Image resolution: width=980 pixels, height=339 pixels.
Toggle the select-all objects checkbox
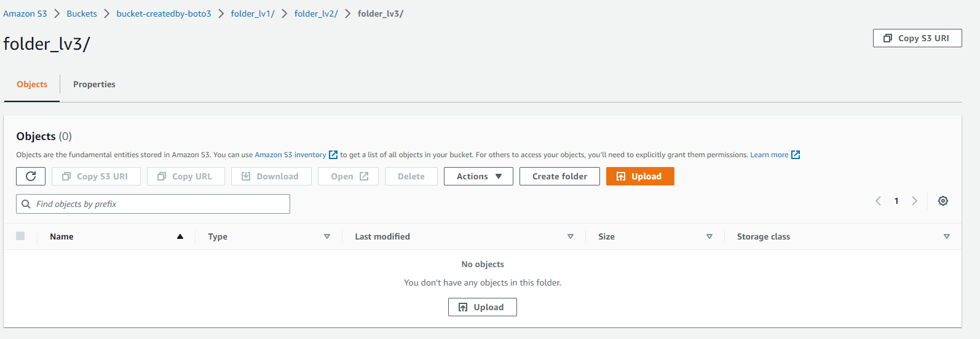point(20,236)
